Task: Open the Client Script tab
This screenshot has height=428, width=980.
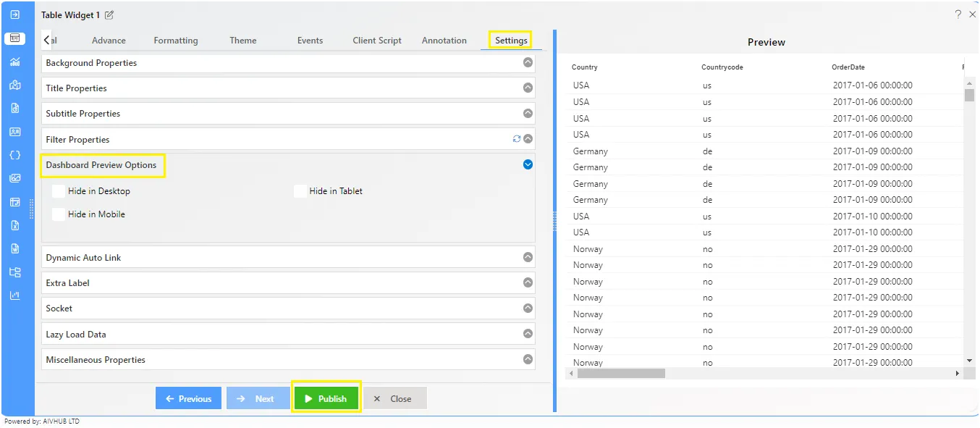Action: 377,41
